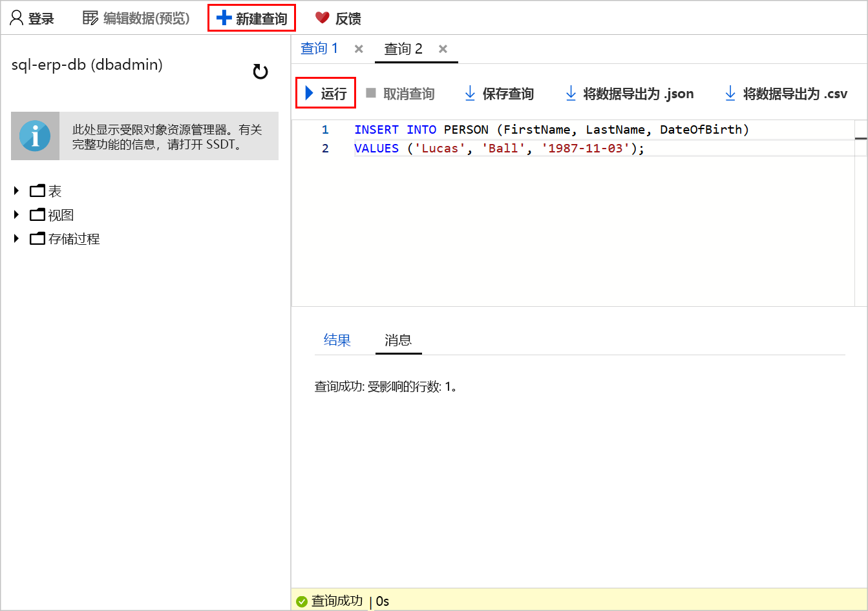Image resolution: width=868 pixels, height=611 pixels.
Task: Open the 结果 tab
Action: [337, 340]
